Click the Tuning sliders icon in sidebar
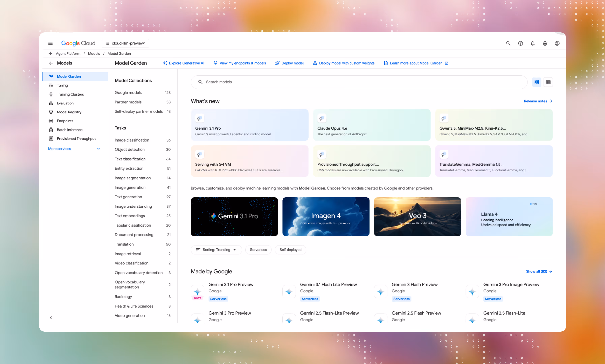This screenshot has height=364, width=605. [51, 85]
